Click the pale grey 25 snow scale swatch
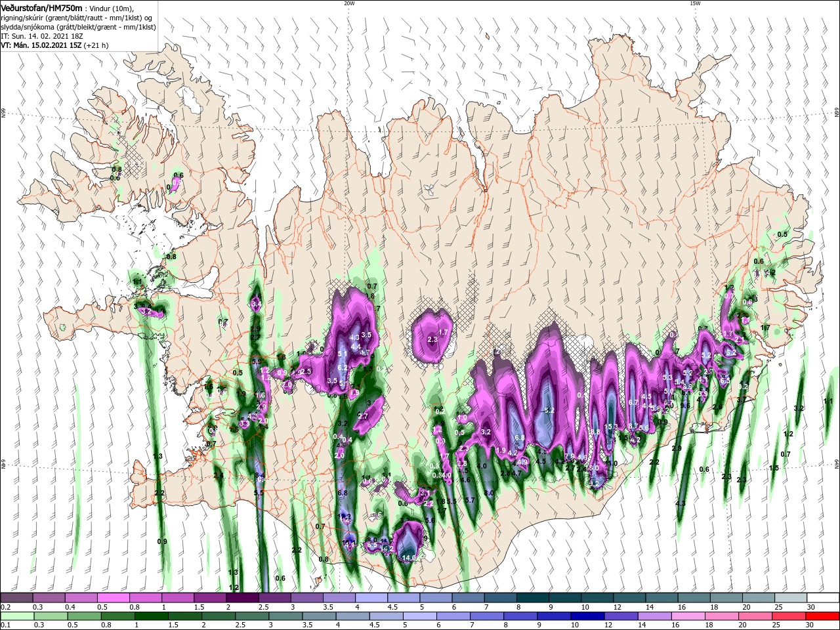Image resolution: width=840 pixels, height=630 pixels. click(x=791, y=597)
